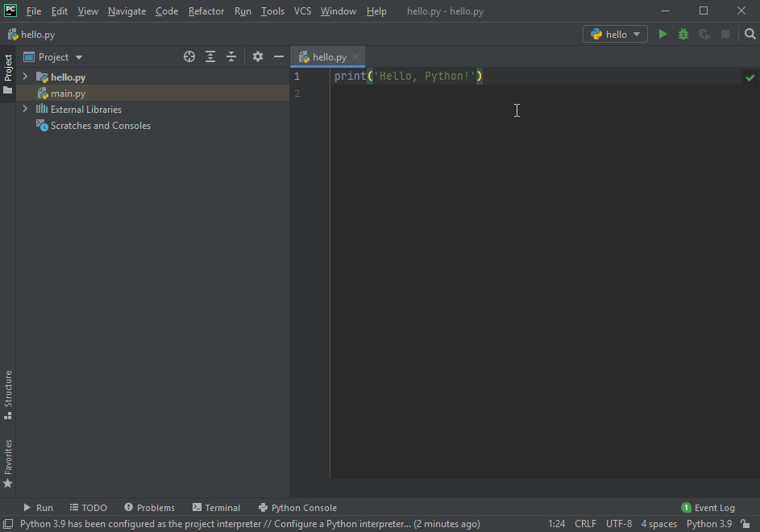The height and width of the screenshot is (532, 760).
Task: Collapse all items in Project panel
Action: tap(231, 56)
